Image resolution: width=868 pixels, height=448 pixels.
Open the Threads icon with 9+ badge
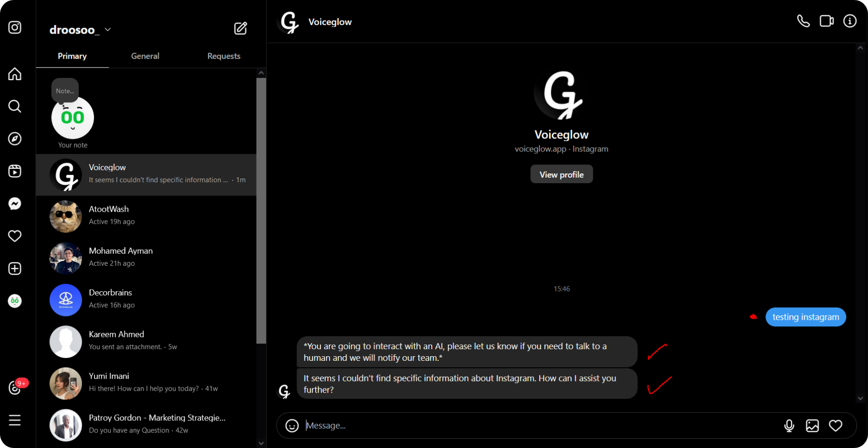(15, 387)
